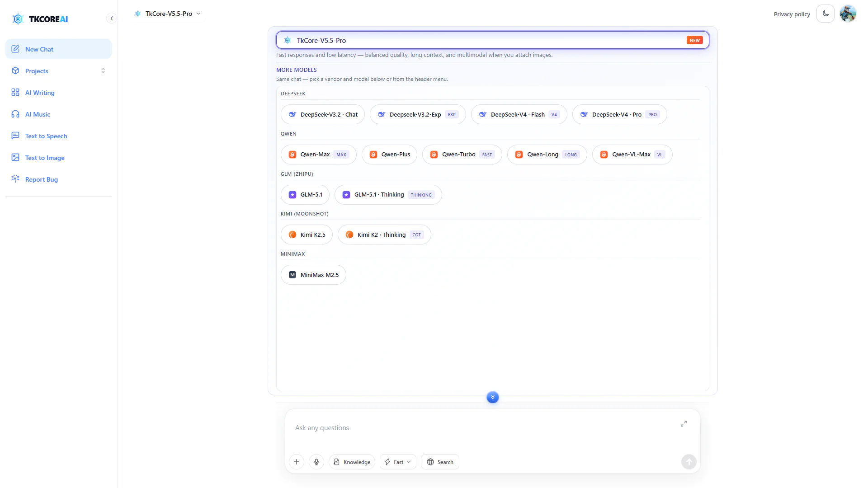Viewport: 868px width, 488px height.
Task: Expand the chat input with the expand icon
Action: point(684,423)
